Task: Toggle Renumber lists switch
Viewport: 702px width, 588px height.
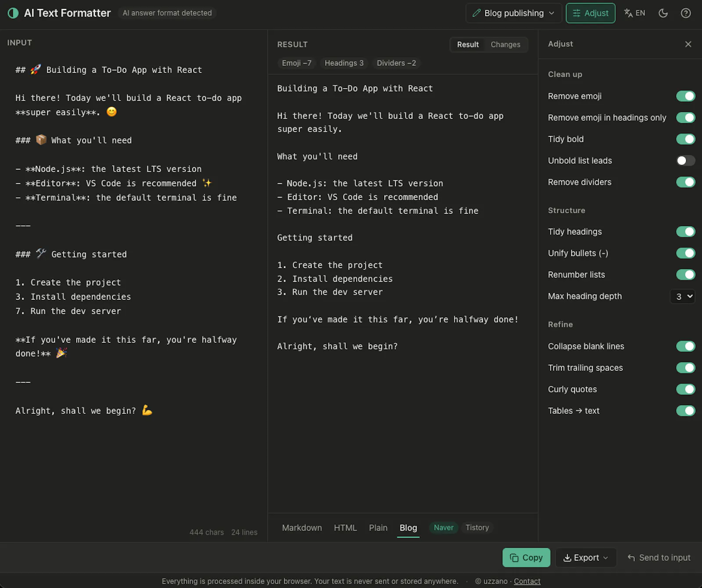Action: [x=686, y=275]
